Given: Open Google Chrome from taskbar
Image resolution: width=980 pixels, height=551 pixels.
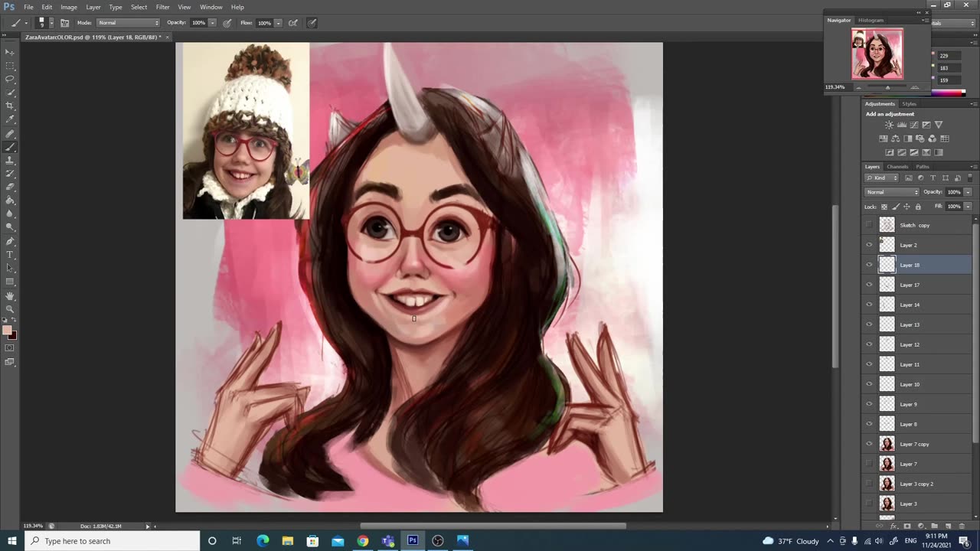Looking at the screenshot, I should [x=363, y=541].
